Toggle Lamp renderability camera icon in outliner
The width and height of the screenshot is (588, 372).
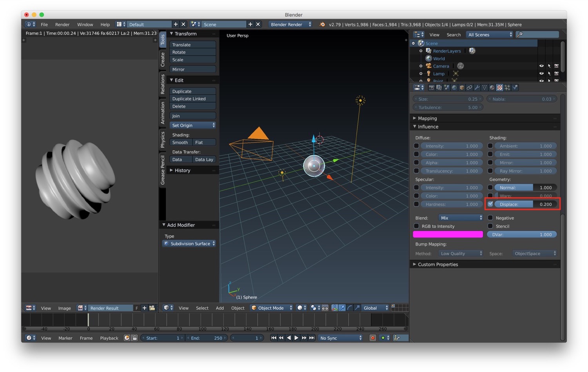[556, 73]
